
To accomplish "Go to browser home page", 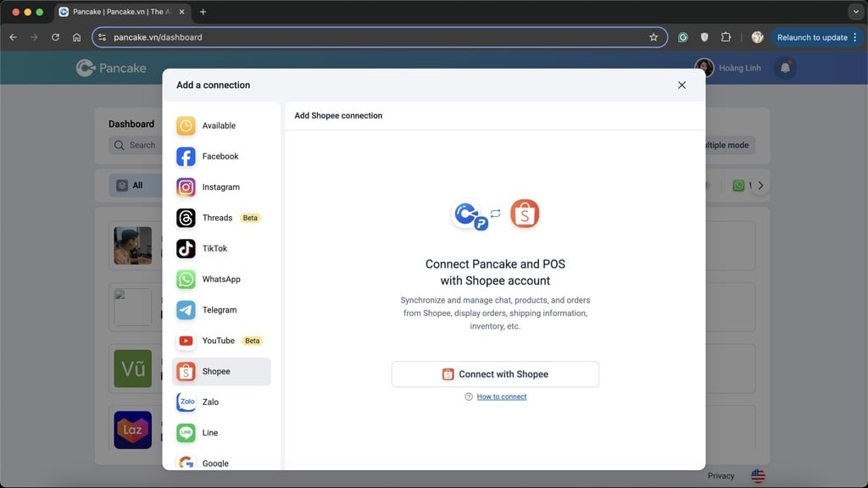I will (76, 37).
